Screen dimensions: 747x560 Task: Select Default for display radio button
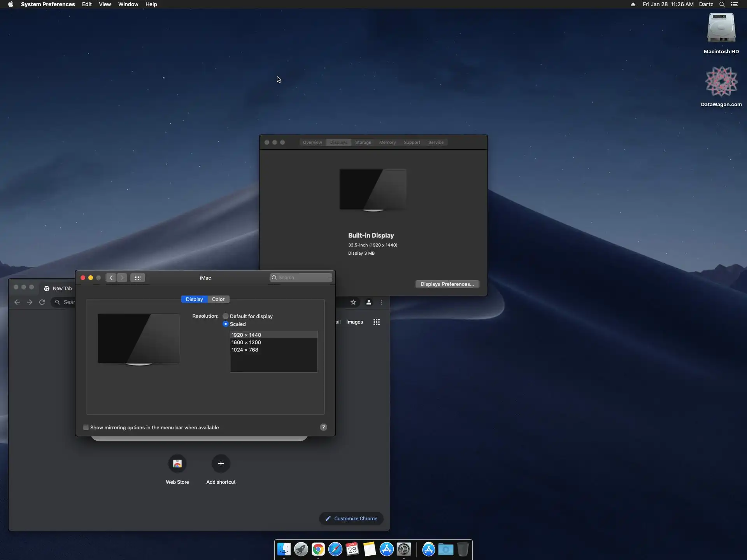coord(226,316)
